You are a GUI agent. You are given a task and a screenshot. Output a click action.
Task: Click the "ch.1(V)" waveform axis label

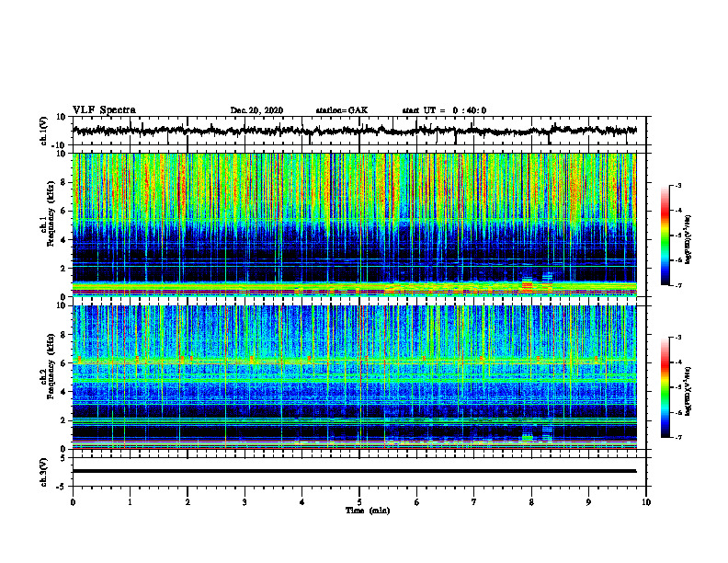click(44, 131)
